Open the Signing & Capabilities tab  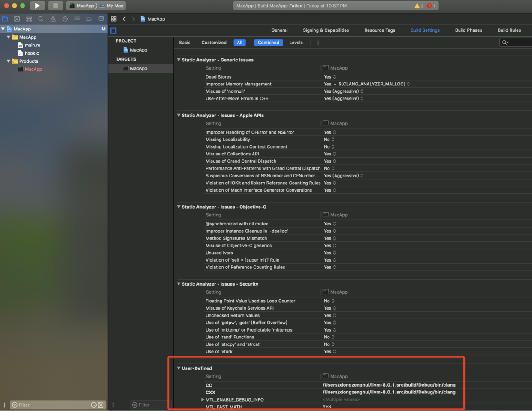(x=326, y=30)
